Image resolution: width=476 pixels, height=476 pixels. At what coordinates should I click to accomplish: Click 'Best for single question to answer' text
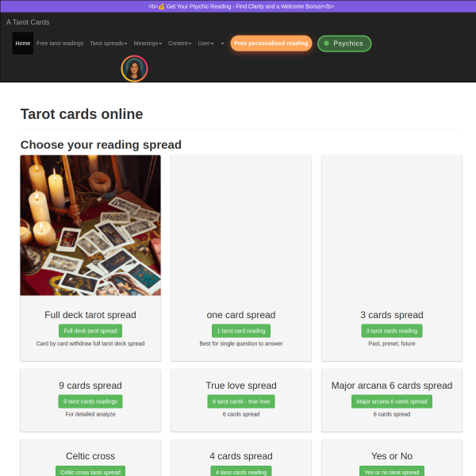click(241, 344)
